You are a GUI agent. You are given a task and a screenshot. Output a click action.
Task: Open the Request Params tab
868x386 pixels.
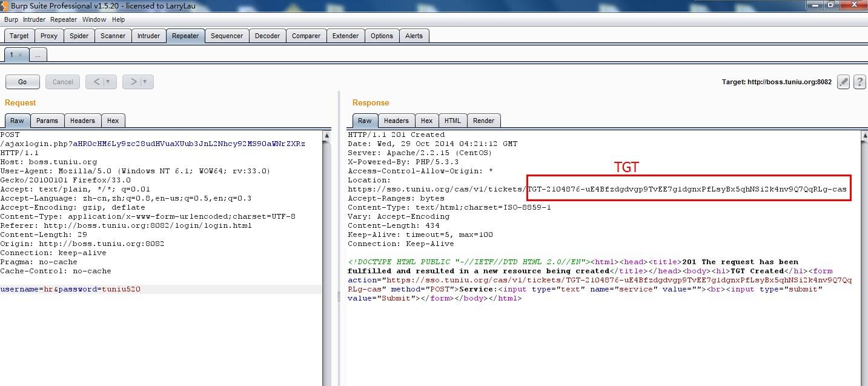tap(47, 121)
